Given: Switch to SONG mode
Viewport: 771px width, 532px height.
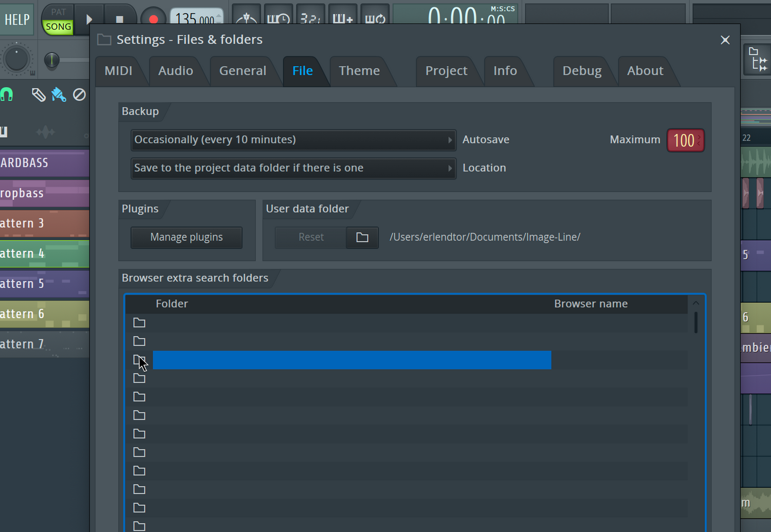Looking at the screenshot, I should [58, 27].
